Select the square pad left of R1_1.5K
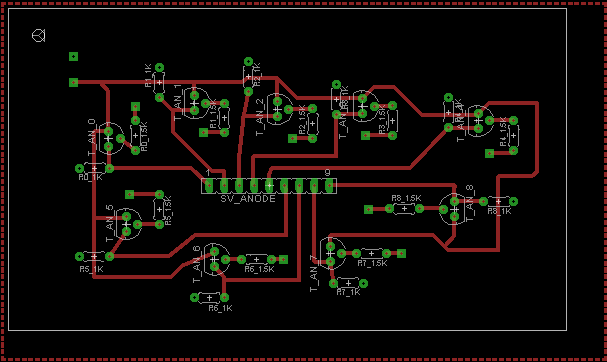The image size is (607, 362). click(x=204, y=133)
